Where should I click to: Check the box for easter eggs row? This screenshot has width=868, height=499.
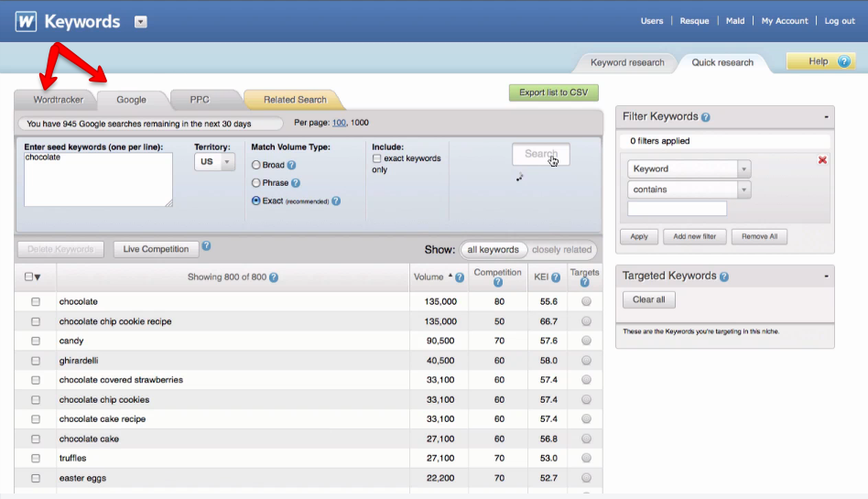(36, 478)
